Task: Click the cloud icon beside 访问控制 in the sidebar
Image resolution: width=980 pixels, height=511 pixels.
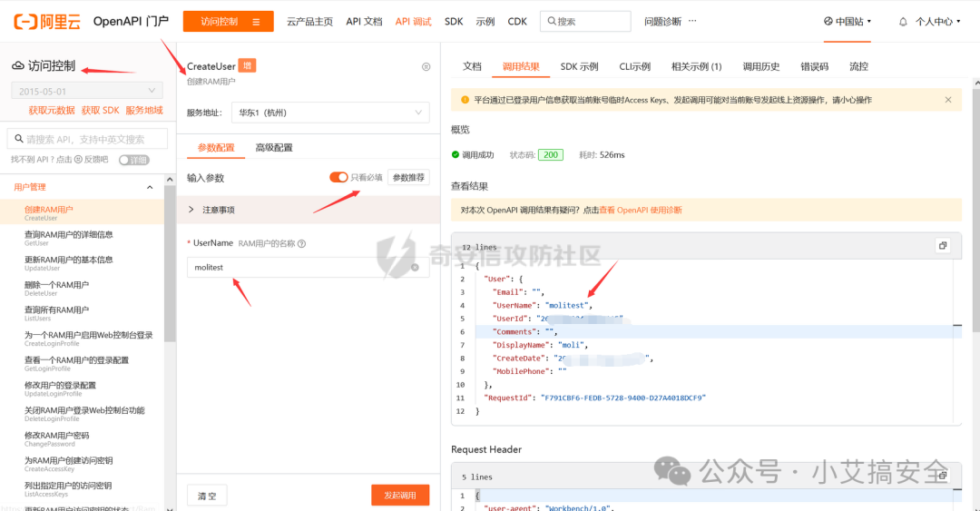Action: point(18,65)
